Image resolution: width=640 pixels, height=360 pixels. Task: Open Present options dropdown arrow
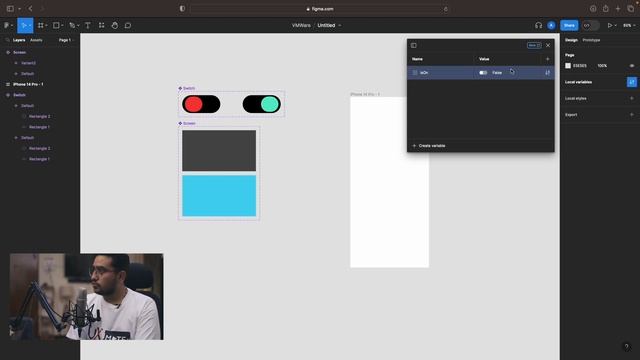click(x=616, y=25)
